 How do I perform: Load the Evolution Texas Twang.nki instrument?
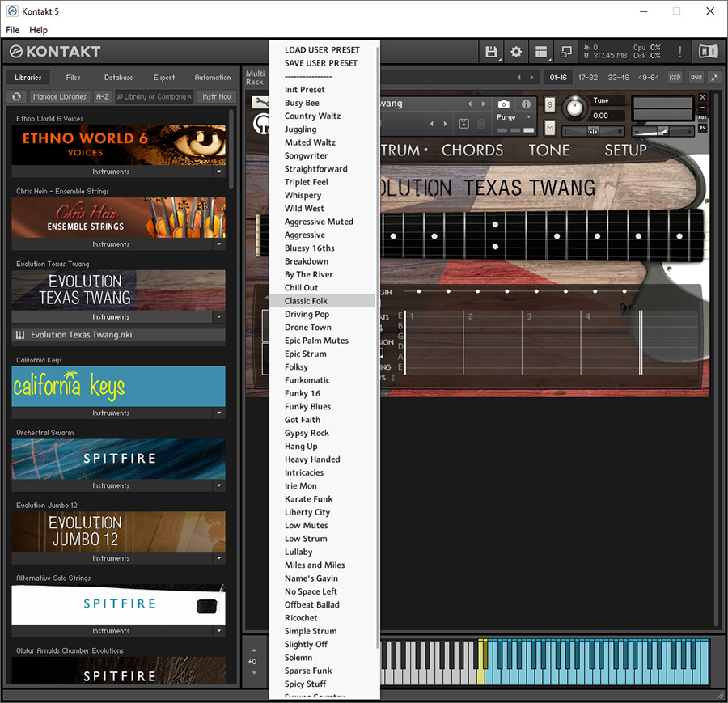tap(118, 335)
